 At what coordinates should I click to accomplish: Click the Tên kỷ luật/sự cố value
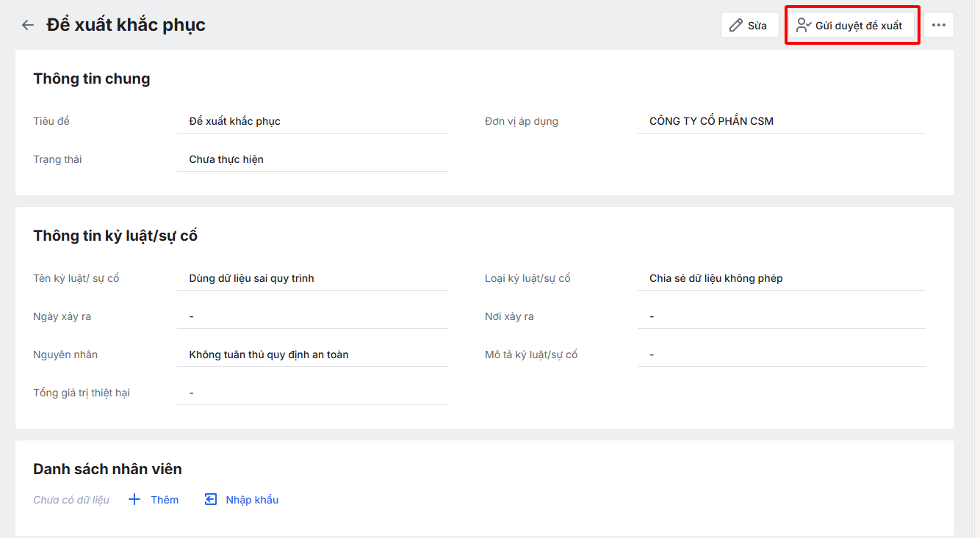(251, 278)
